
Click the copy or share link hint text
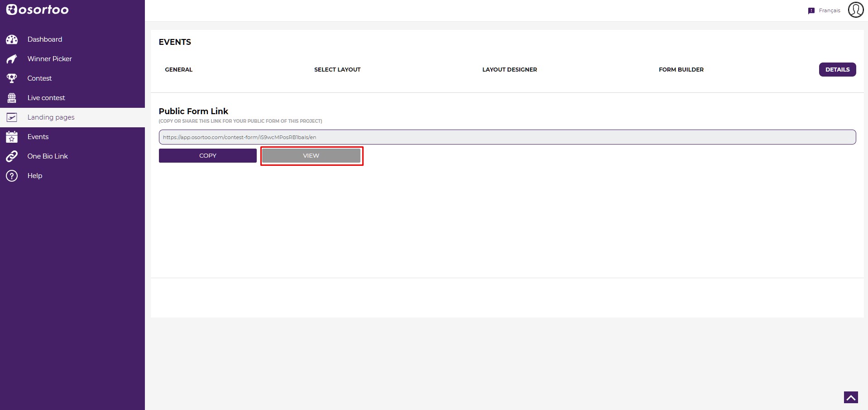[x=240, y=121]
